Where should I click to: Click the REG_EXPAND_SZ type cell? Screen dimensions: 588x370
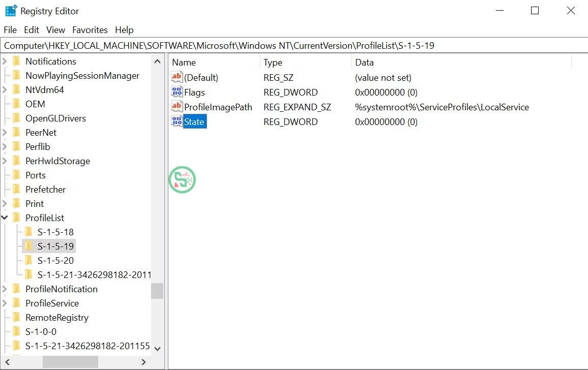297,107
